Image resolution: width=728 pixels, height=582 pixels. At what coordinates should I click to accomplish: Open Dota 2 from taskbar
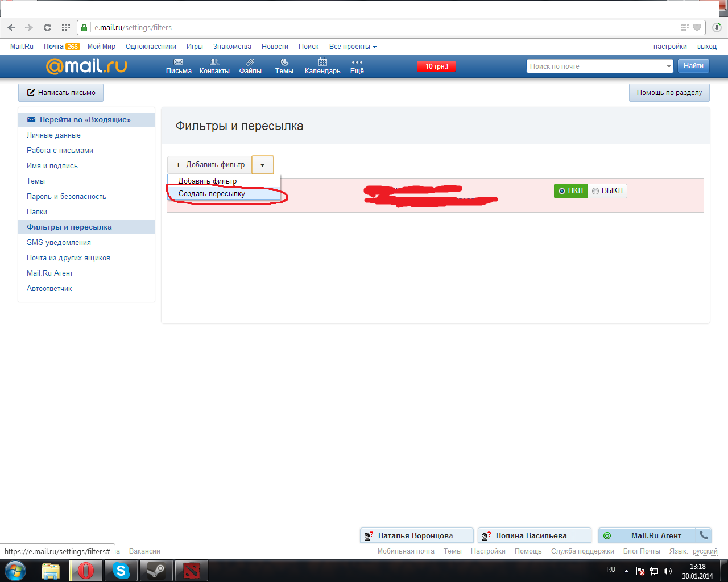[x=191, y=571]
